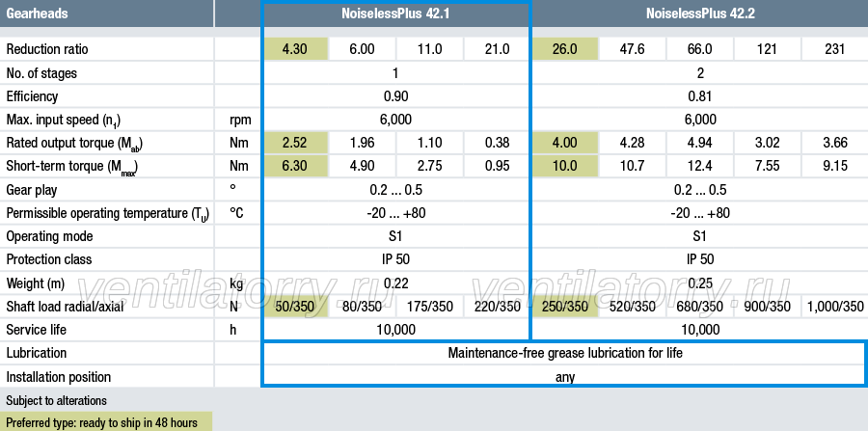Click the Efficiency row label
Viewport: 868px width, 431px height.
pyautogui.click(x=32, y=96)
